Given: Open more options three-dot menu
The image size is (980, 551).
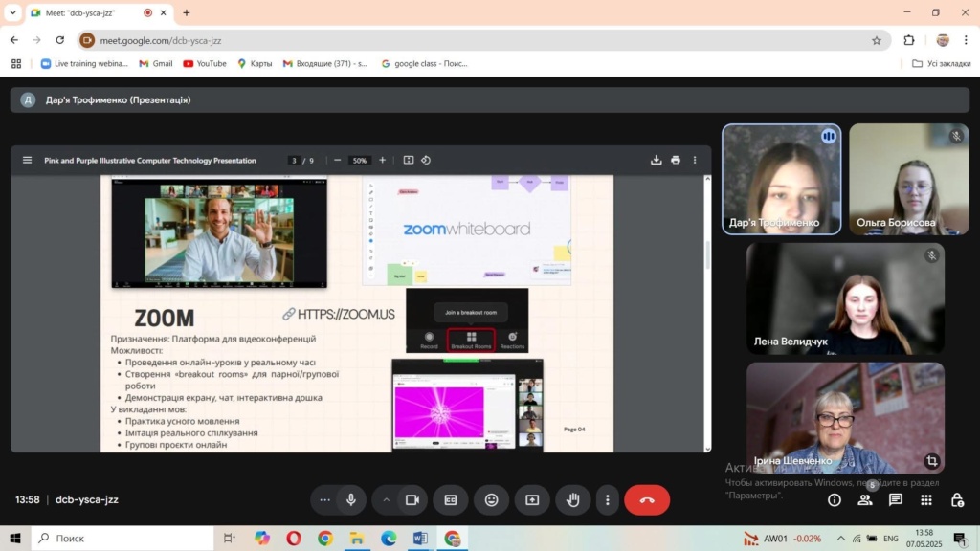Looking at the screenshot, I should [x=607, y=499].
